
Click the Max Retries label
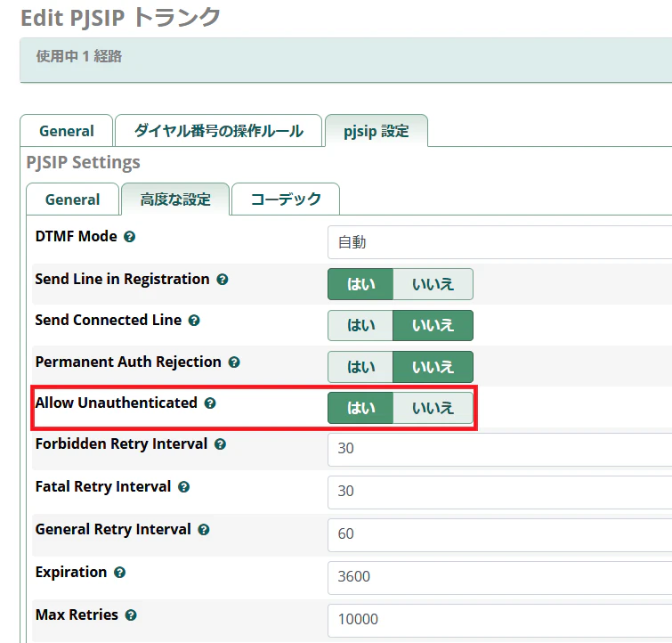click(77, 615)
